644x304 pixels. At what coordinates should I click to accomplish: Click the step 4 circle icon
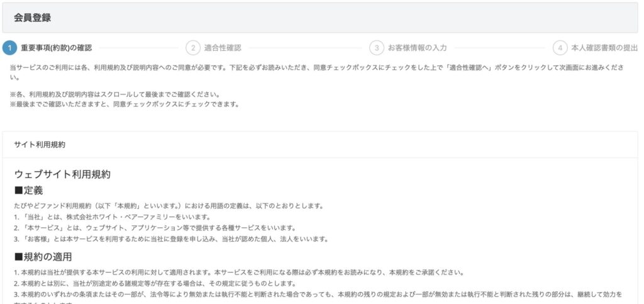point(560,48)
